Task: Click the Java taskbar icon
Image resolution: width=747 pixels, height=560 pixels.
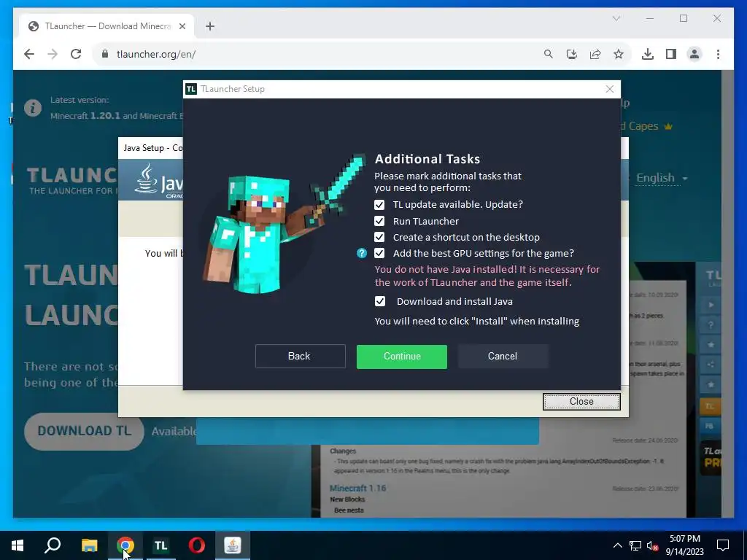Action: tap(233, 545)
